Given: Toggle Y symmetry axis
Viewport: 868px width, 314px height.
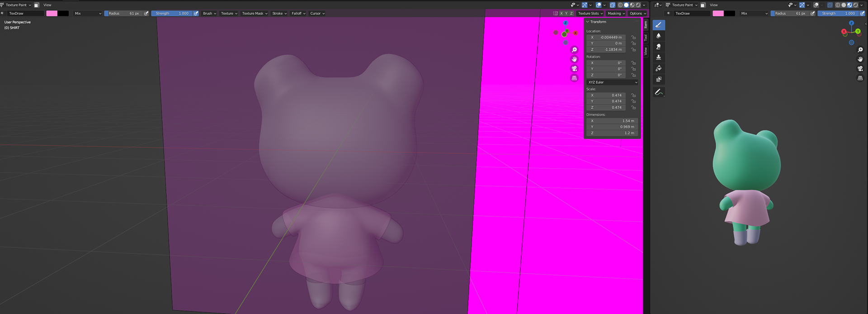Looking at the screenshot, I should [x=566, y=14].
